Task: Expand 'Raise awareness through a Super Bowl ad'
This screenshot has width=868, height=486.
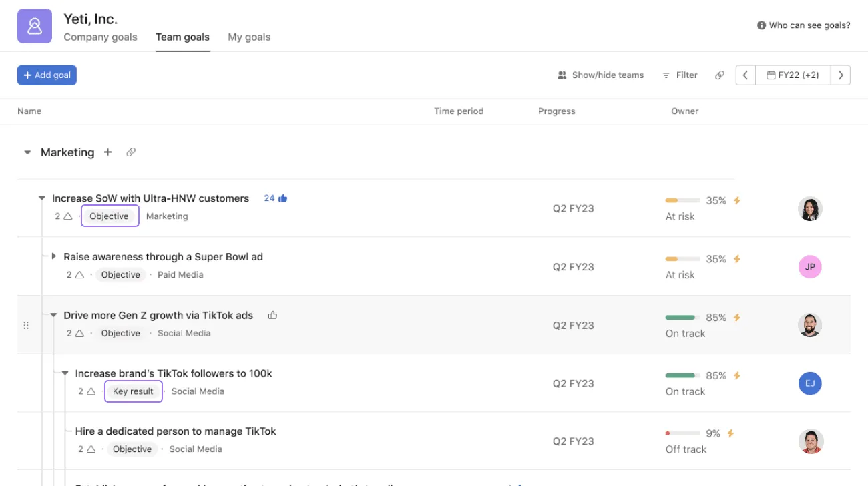Action: tap(53, 256)
